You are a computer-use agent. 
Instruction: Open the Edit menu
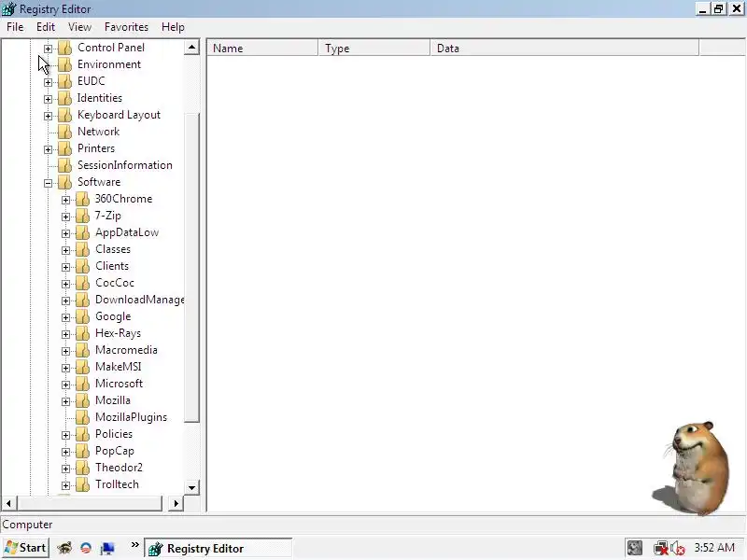[45, 27]
